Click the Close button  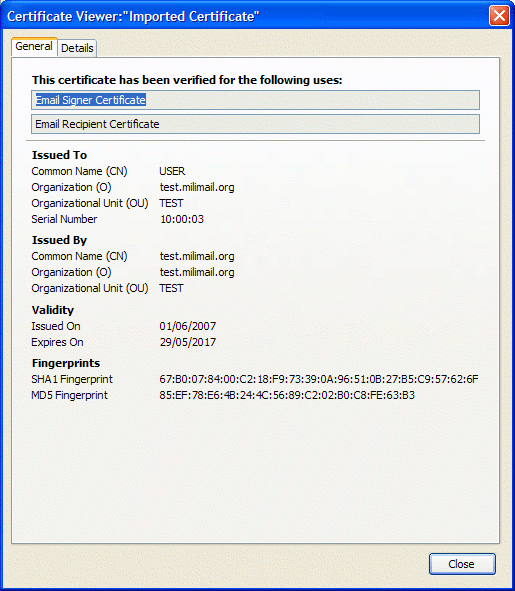tap(462, 564)
